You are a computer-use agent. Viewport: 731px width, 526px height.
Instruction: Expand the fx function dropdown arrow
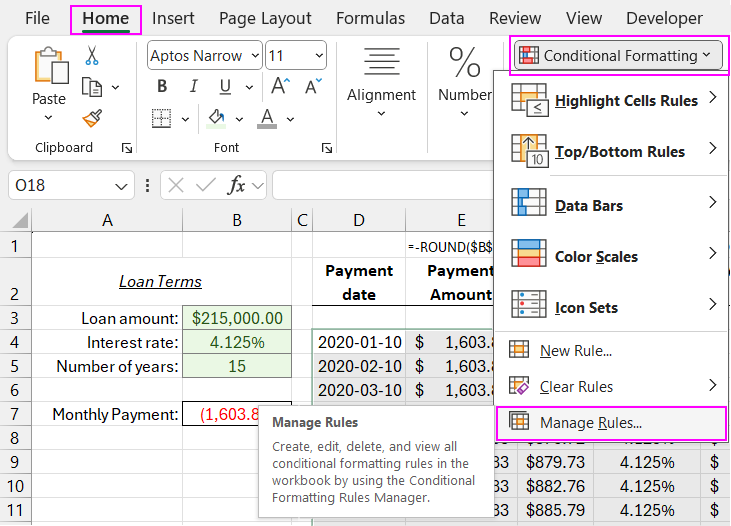[257, 187]
